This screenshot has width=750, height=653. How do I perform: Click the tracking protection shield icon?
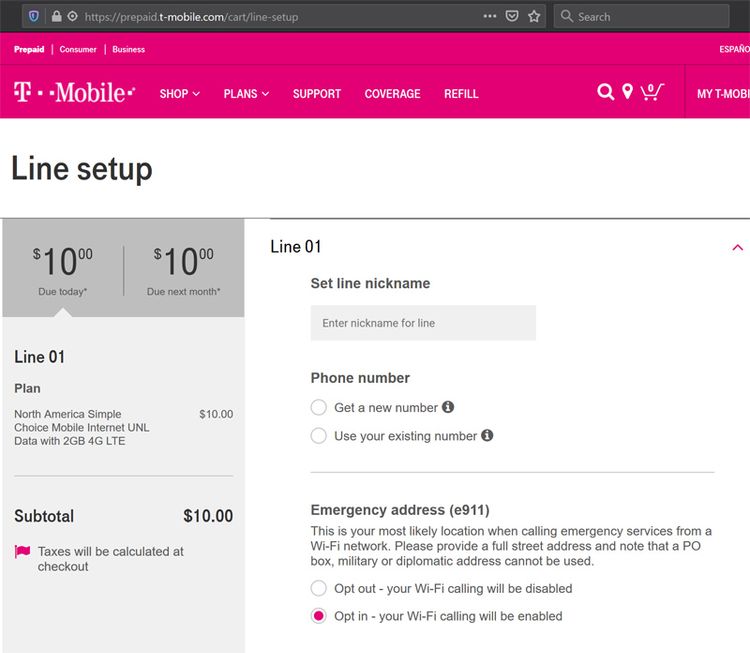click(x=33, y=16)
